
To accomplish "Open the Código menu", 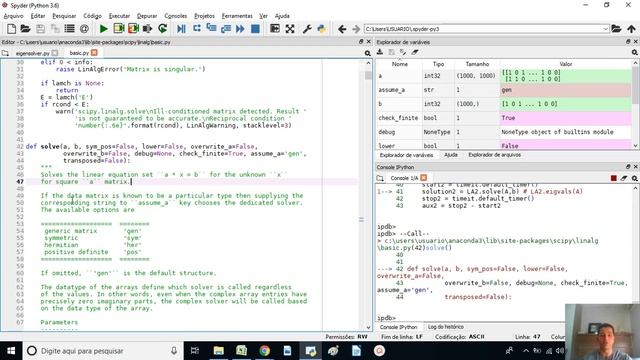I will (92, 16).
